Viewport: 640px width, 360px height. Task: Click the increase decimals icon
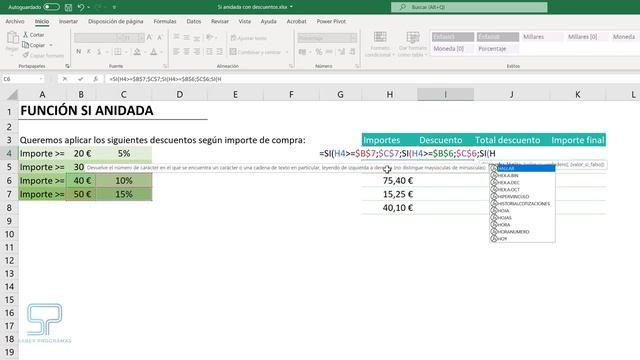pyautogui.click(x=341, y=52)
